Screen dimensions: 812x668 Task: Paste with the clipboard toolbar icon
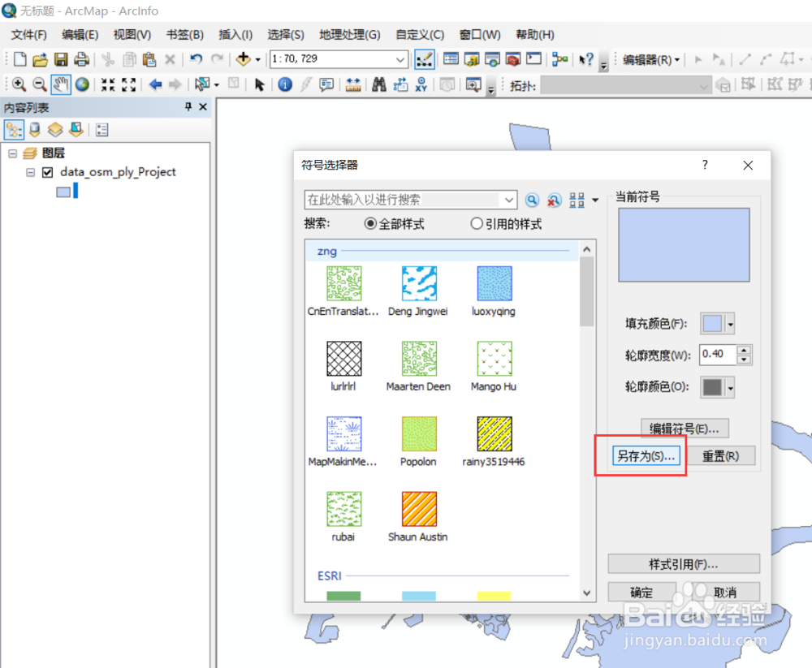(149, 59)
